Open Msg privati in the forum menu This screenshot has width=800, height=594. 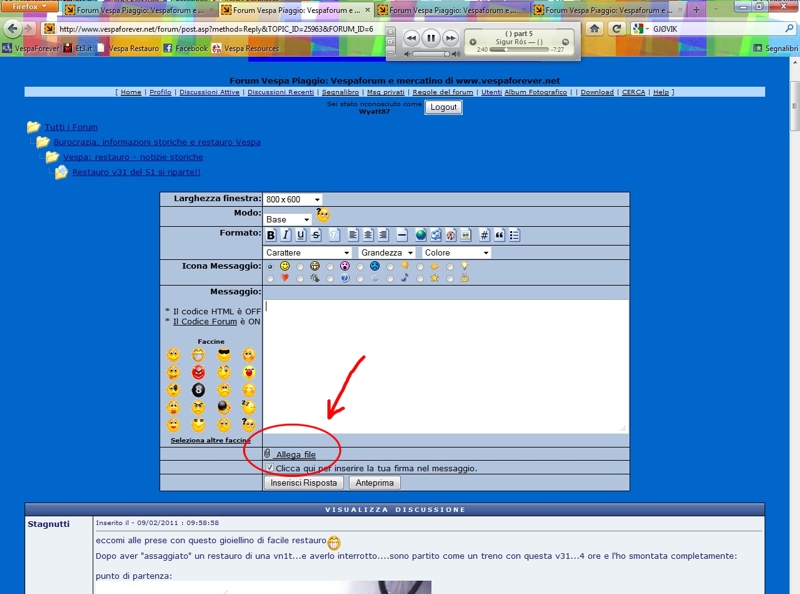(386, 92)
